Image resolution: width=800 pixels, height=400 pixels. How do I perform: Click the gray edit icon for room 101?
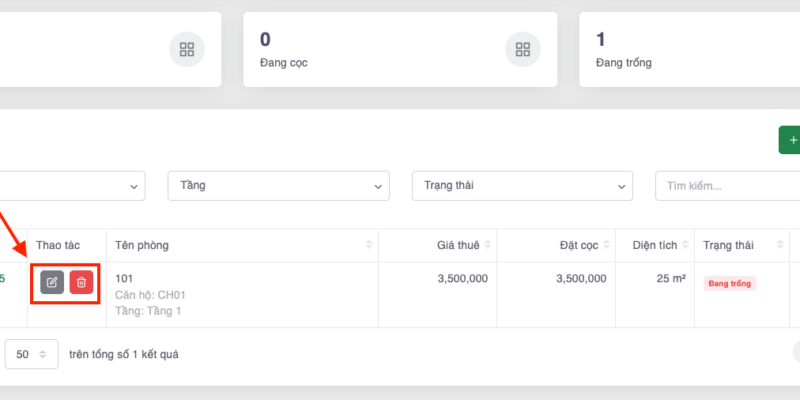pos(52,283)
